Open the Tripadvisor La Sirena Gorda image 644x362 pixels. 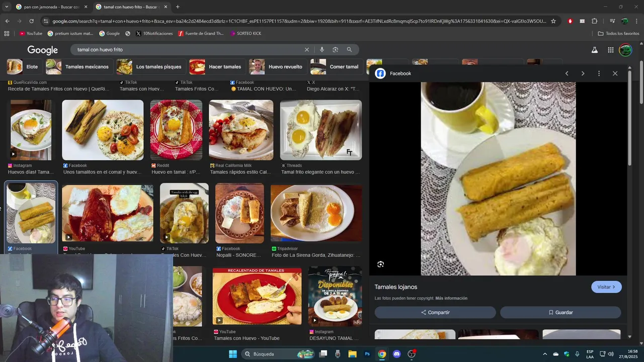[x=316, y=213]
